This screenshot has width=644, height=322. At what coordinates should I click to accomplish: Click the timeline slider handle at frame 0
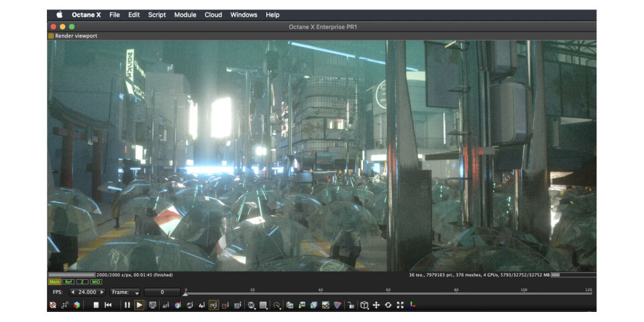(185, 294)
